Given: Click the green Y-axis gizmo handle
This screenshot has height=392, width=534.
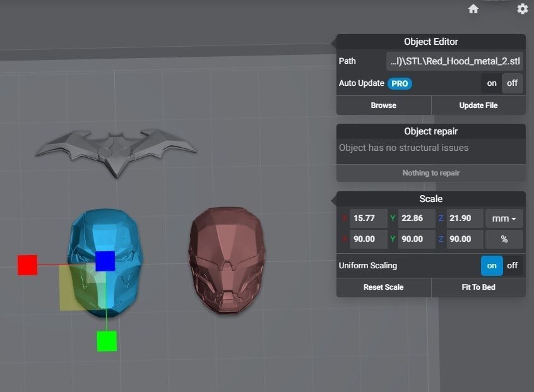Looking at the screenshot, I should 107,341.
